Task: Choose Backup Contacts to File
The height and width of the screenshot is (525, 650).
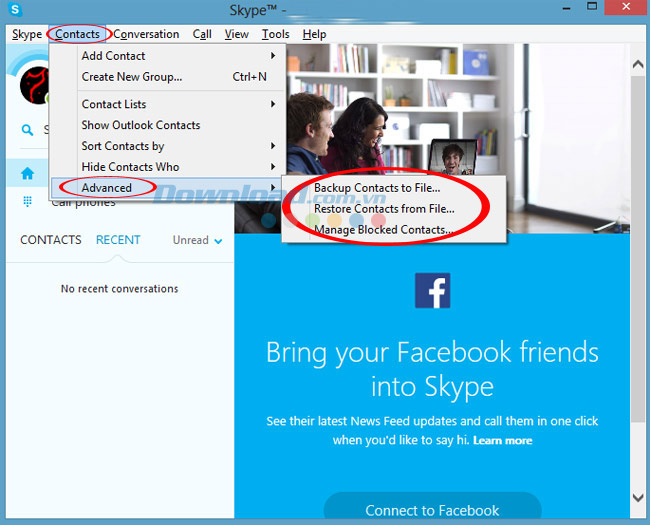Action: pyautogui.click(x=394, y=188)
